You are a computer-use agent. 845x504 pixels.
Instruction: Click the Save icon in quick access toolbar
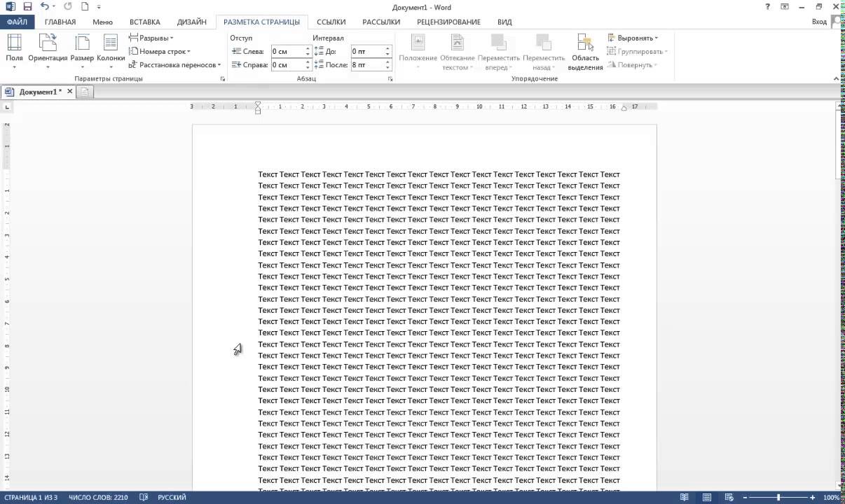click(x=27, y=7)
